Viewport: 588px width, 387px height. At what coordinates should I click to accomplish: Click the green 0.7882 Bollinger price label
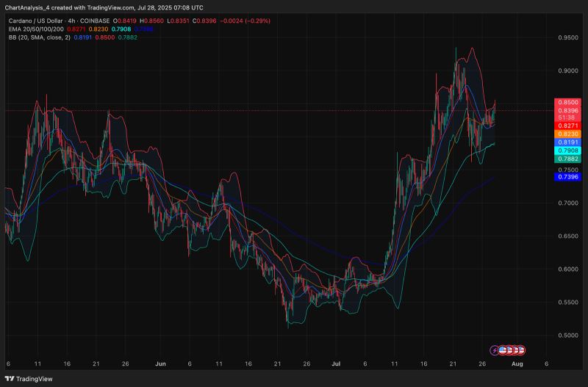tap(566, 159)
